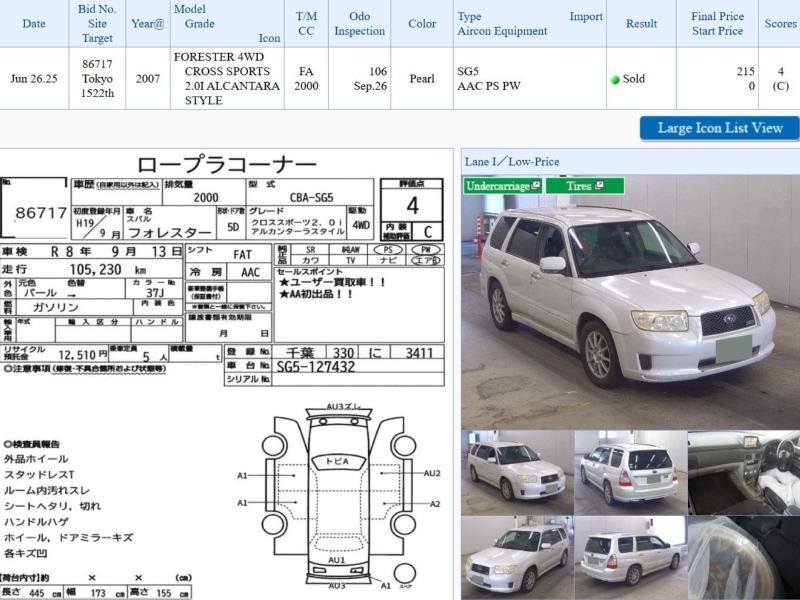The width and height of the screenshot is (800, 600).
Task: Click the green Sold status dot
Action: pyautogui.click(x=615, y=80)
